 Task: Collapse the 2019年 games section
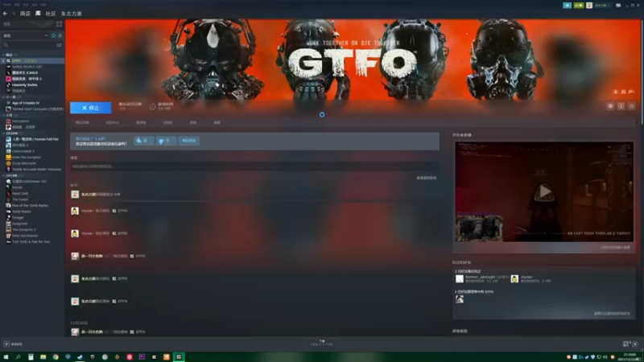3,175
